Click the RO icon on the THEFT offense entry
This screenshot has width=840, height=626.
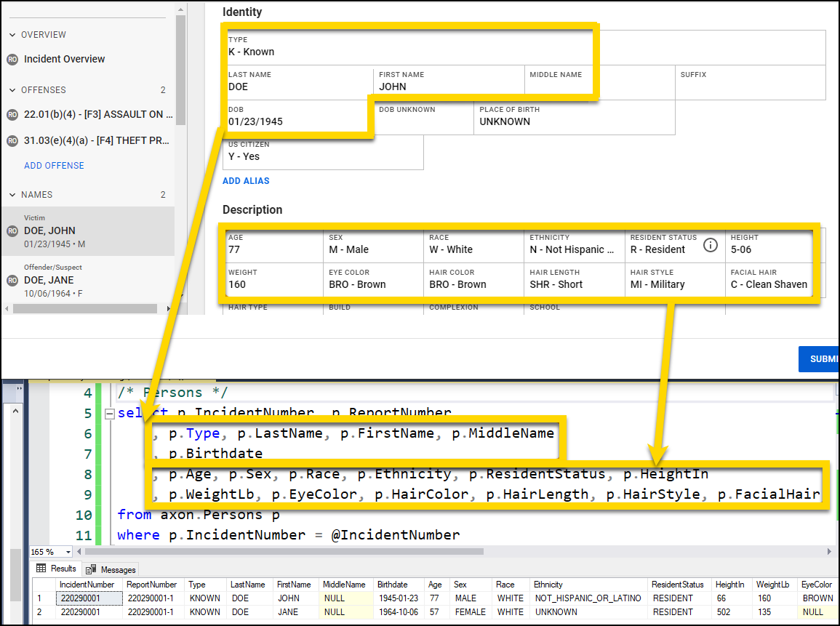click(11, 140)
